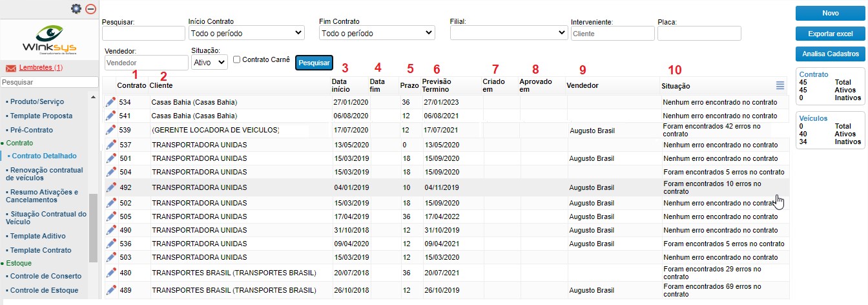
Task: Sort by Prazo column header
Action: click(x=409, y=85)
